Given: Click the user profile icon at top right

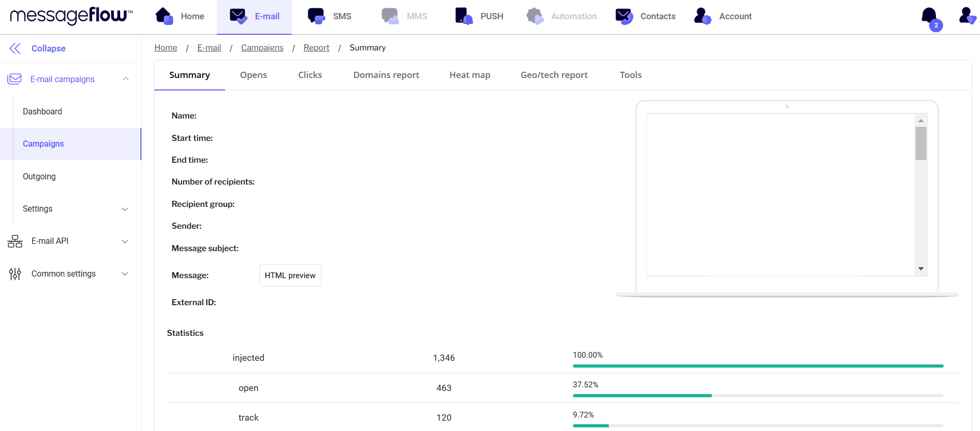Looking at the screenshot, I should pos(967,16).
